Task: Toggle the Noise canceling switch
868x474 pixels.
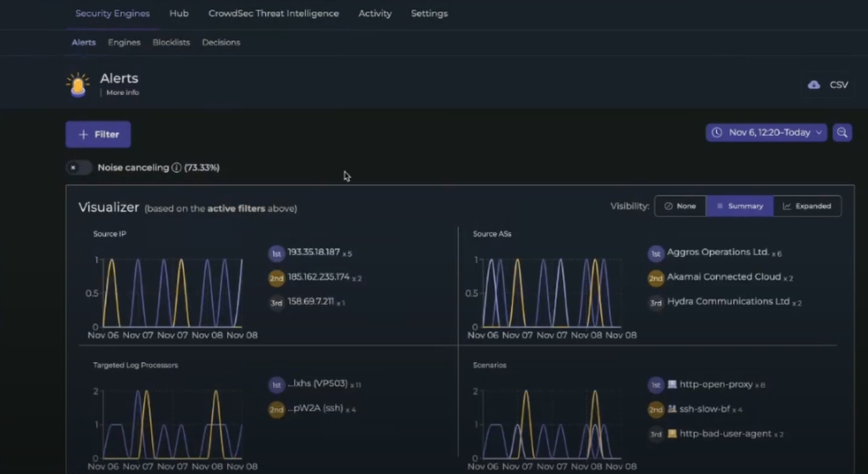Action: (79, 167)
